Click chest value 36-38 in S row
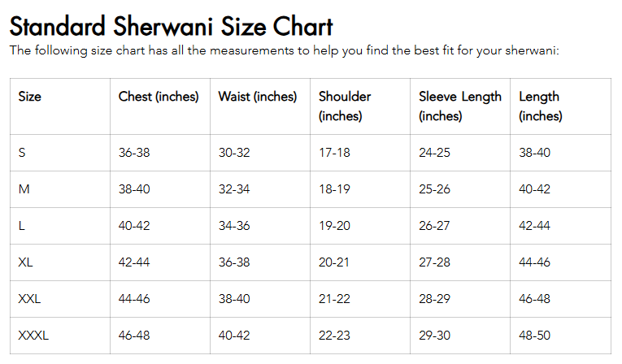The image size is (622, 364). point(134,153)
